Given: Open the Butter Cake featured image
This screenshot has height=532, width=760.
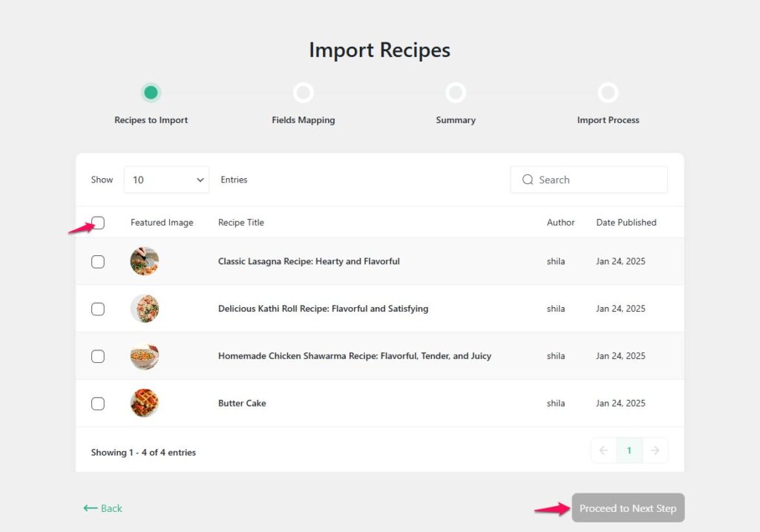Looking at the screenshot, I should (144, 403).
